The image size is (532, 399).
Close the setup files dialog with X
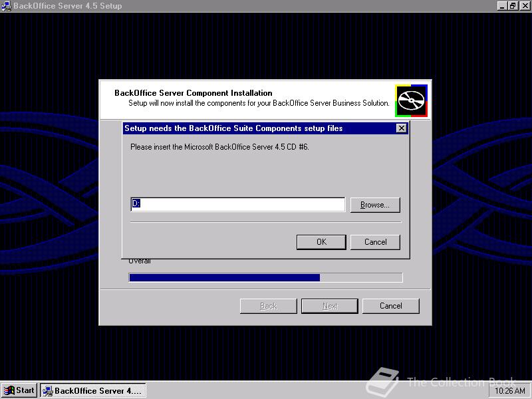coord(402,128)
